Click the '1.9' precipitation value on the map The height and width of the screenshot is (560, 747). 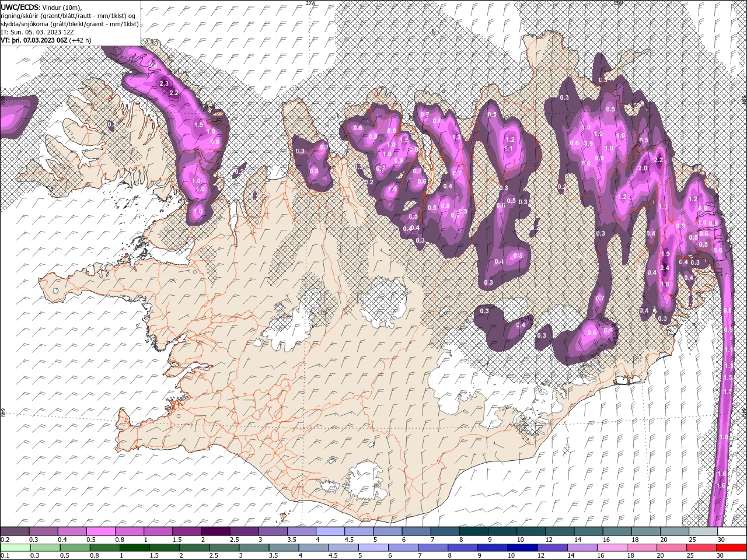point(665,254)
